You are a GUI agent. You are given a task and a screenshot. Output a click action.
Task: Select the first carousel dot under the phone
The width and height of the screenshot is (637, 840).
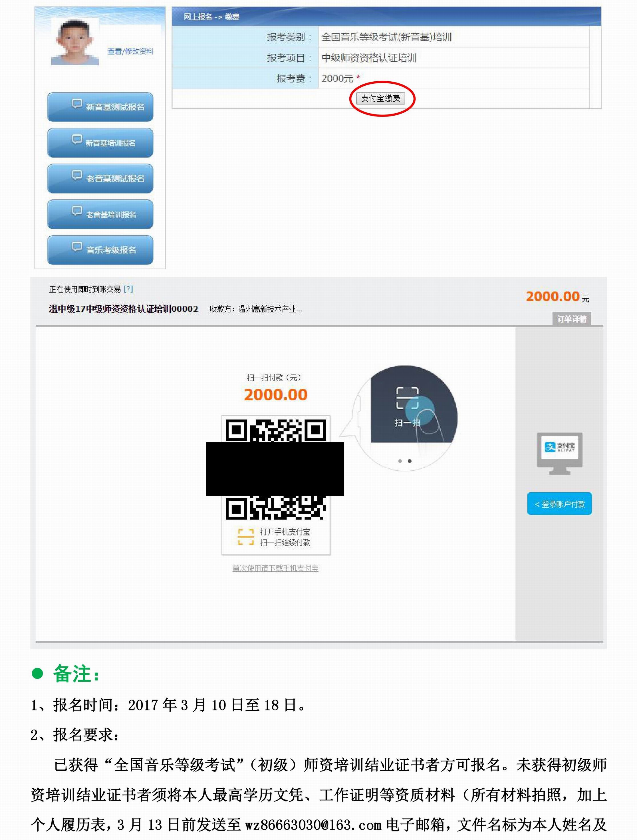click(400, 461)
